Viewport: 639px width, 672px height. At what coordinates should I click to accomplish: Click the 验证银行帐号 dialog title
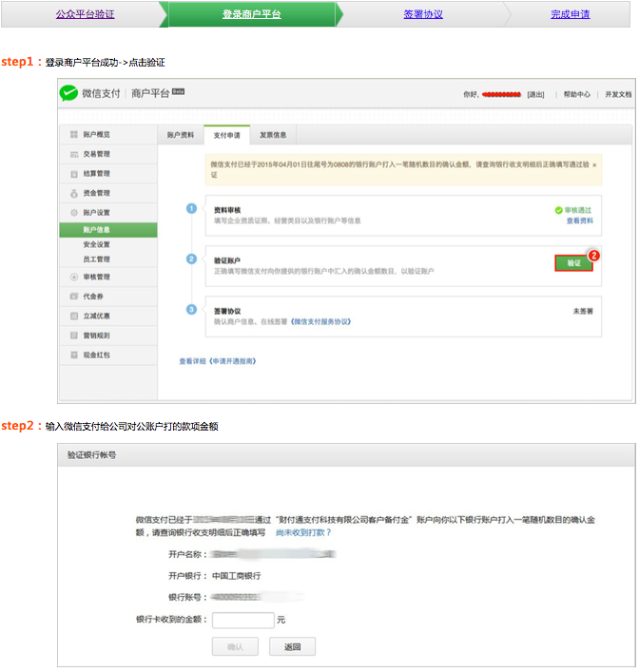pyautogui.click(x=91, y=455)
